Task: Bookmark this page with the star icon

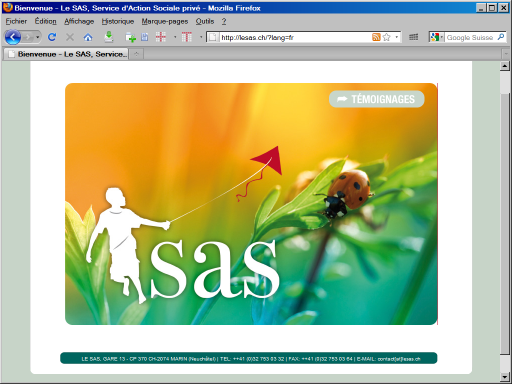Action: [387, 37]
